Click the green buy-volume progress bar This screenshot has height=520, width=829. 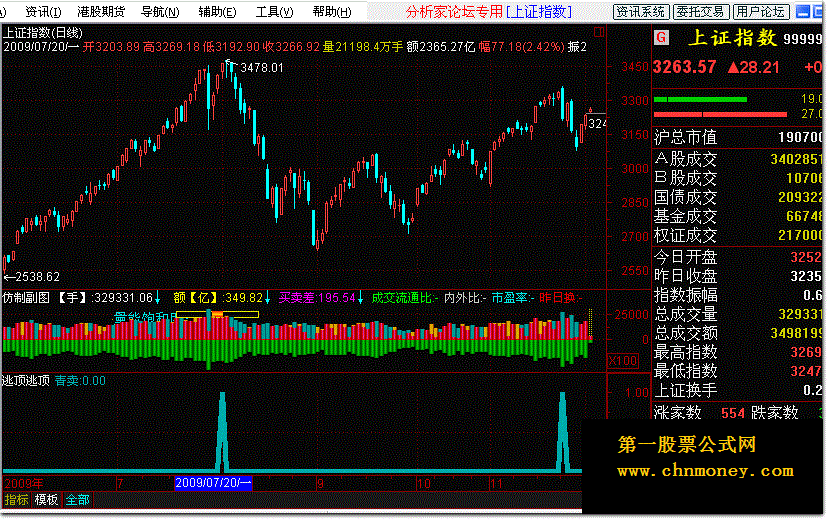700,99
